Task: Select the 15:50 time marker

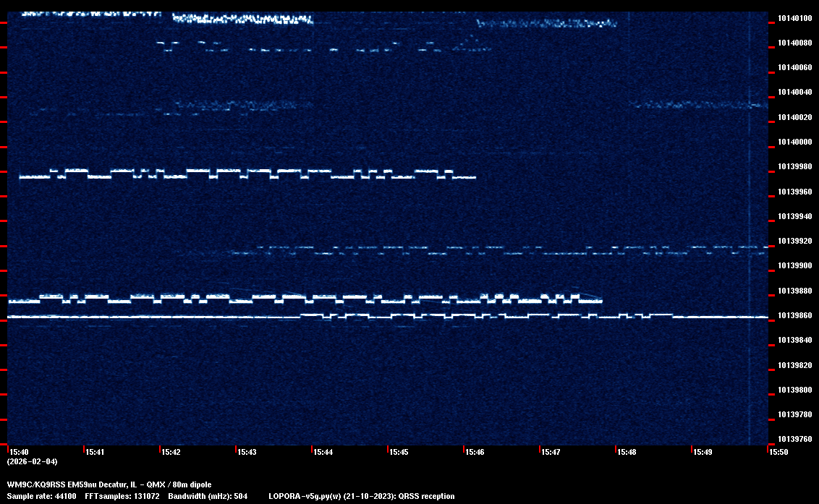Action: pyautogui.click(x=778, y=452)
